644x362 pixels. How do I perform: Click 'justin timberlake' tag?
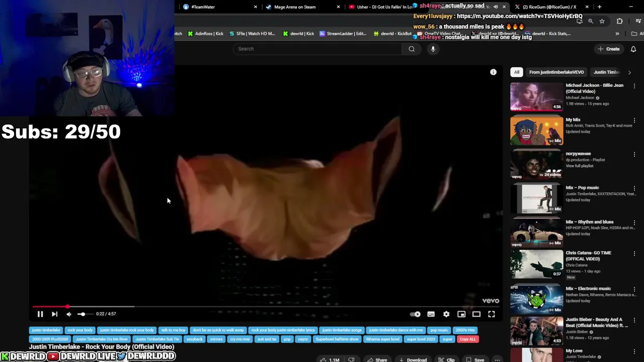[46, 330]
